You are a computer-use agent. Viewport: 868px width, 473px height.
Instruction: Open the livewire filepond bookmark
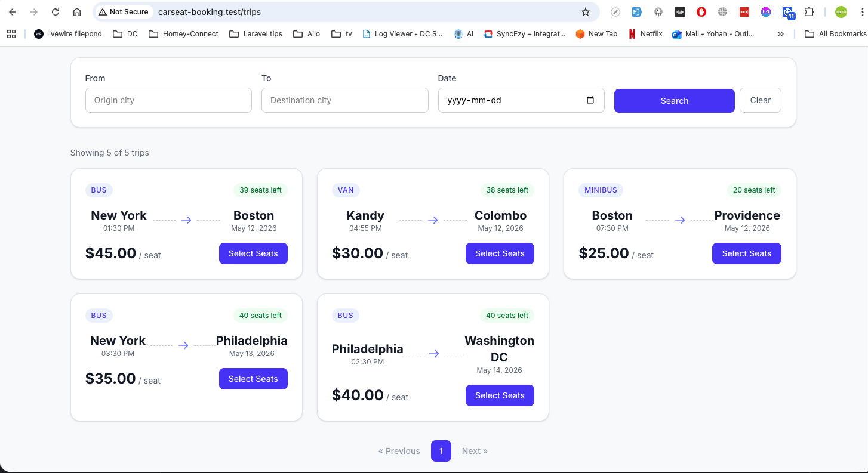coord(68,34)
